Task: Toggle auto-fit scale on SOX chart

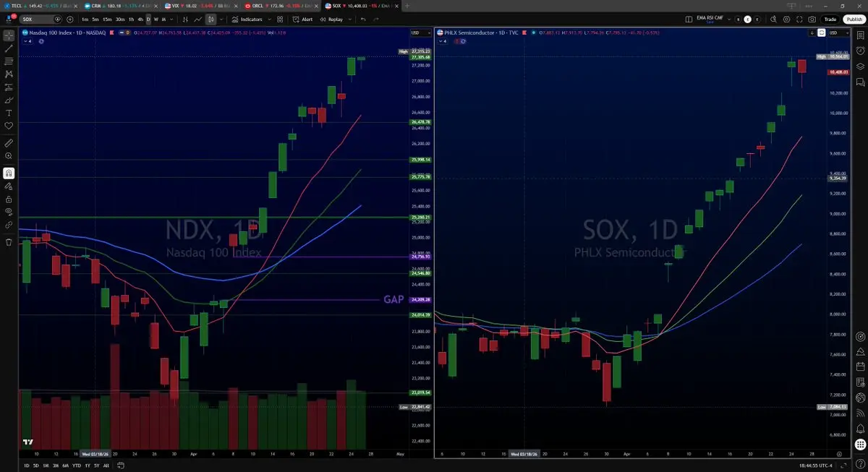Action: click(821, 33)
